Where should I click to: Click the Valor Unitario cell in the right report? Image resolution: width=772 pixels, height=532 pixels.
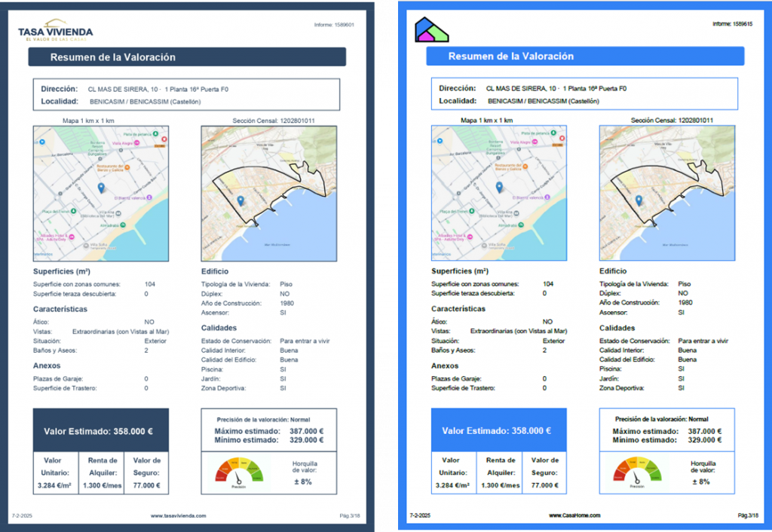[452, 472]
